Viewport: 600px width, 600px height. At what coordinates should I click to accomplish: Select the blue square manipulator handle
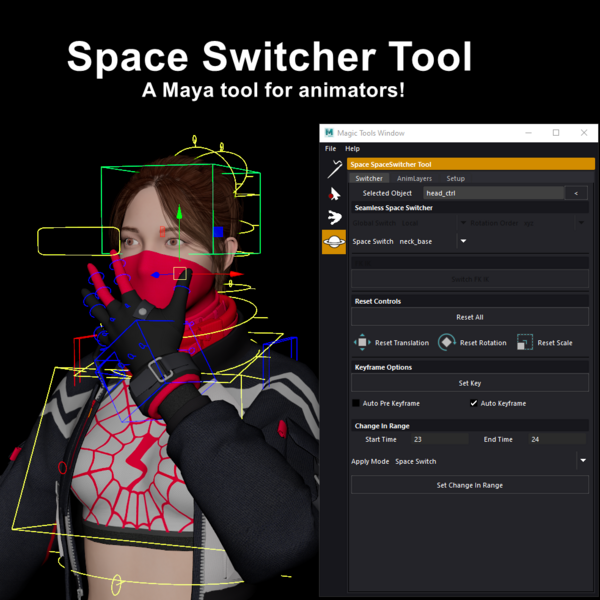218,232
